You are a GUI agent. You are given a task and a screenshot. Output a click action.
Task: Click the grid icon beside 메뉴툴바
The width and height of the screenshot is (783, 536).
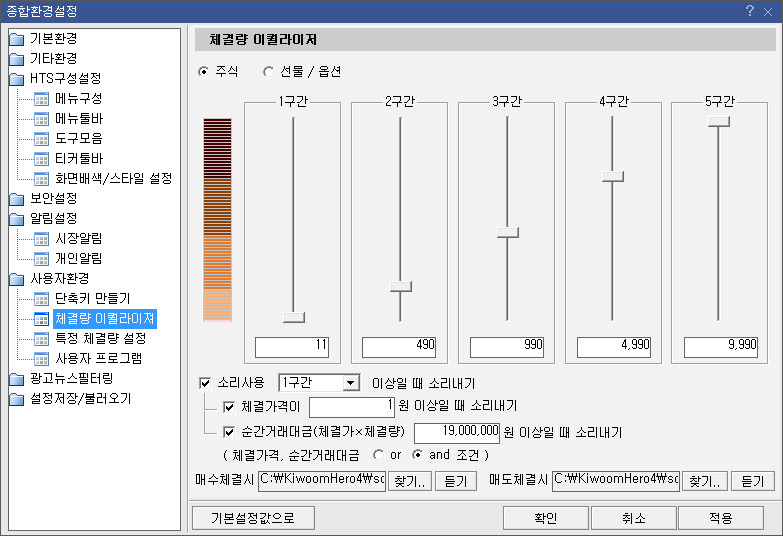[x=41, y=119]
